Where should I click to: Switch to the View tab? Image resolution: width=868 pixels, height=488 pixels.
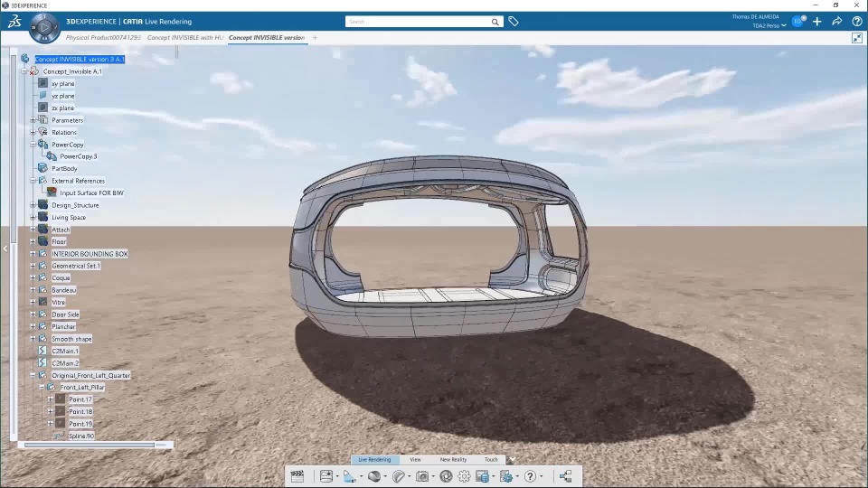pos(415,459)
